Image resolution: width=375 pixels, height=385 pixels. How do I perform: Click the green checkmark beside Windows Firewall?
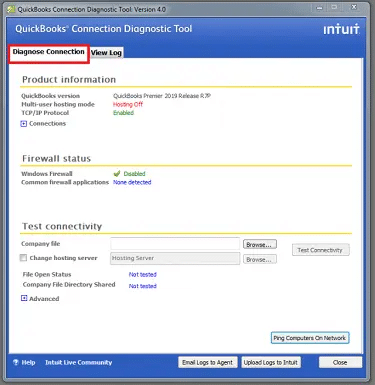tap(117, 173)
